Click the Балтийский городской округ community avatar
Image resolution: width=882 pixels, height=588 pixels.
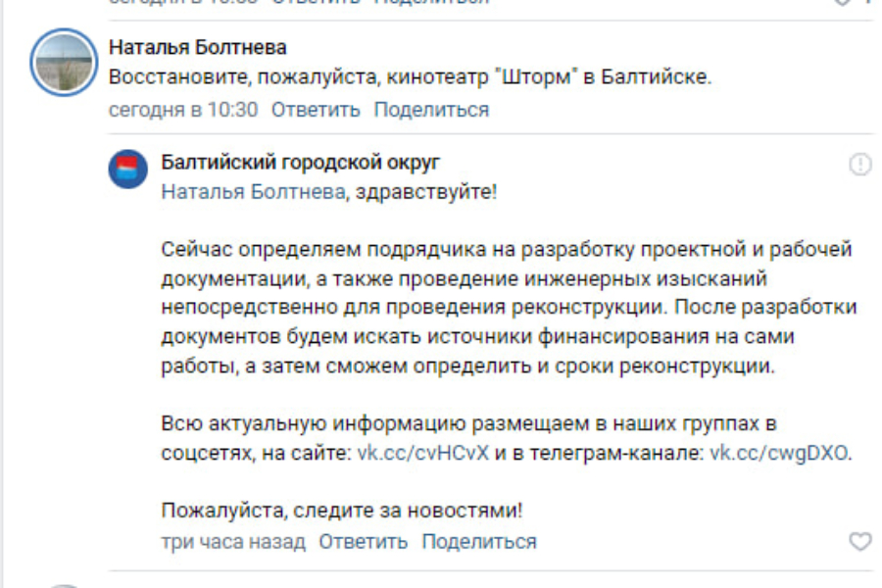click(x=127, y=169)
